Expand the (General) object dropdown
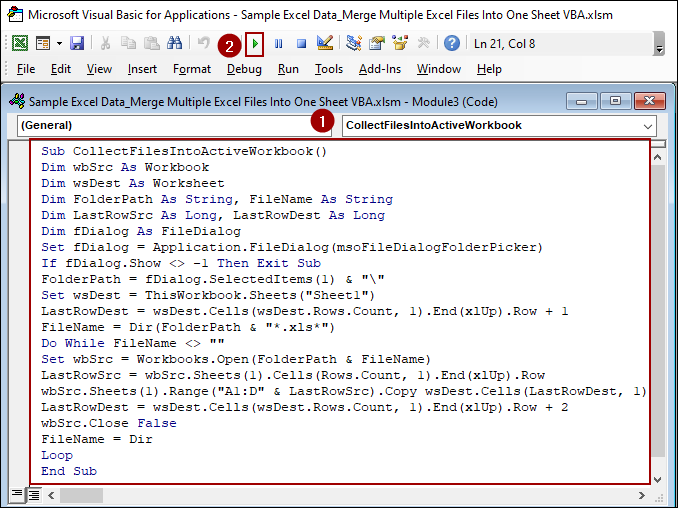Image resolution: width=678 pixels, height=508 pixels. click(x=322, y=126)
